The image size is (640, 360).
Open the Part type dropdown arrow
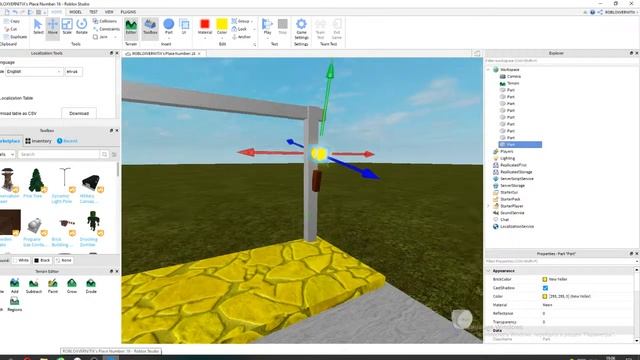pyautogui.click(x=169, y=39)
